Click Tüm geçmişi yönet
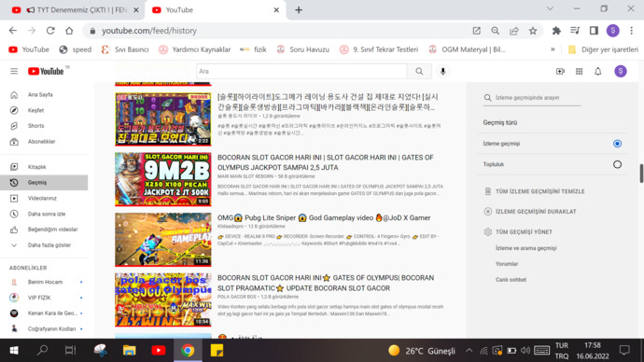This screenshot has height=362, width=644. [518, 232]
